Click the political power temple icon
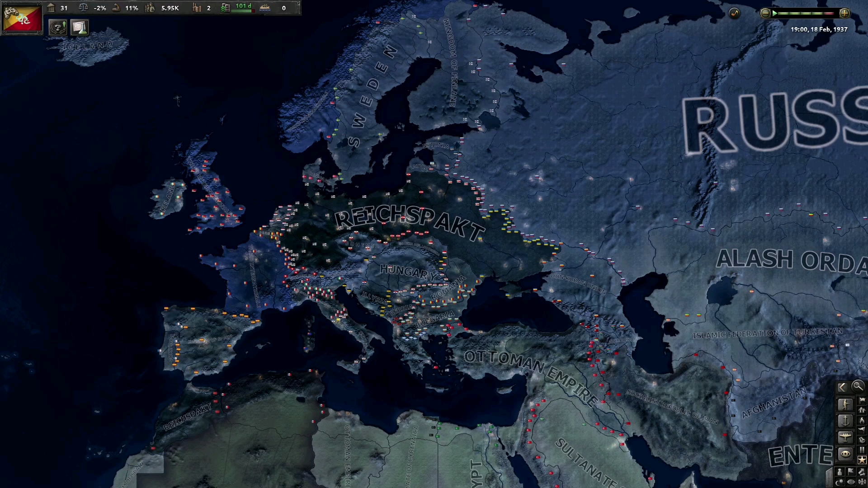The width and height of the screenshot is (868, 488). point(51,8)
